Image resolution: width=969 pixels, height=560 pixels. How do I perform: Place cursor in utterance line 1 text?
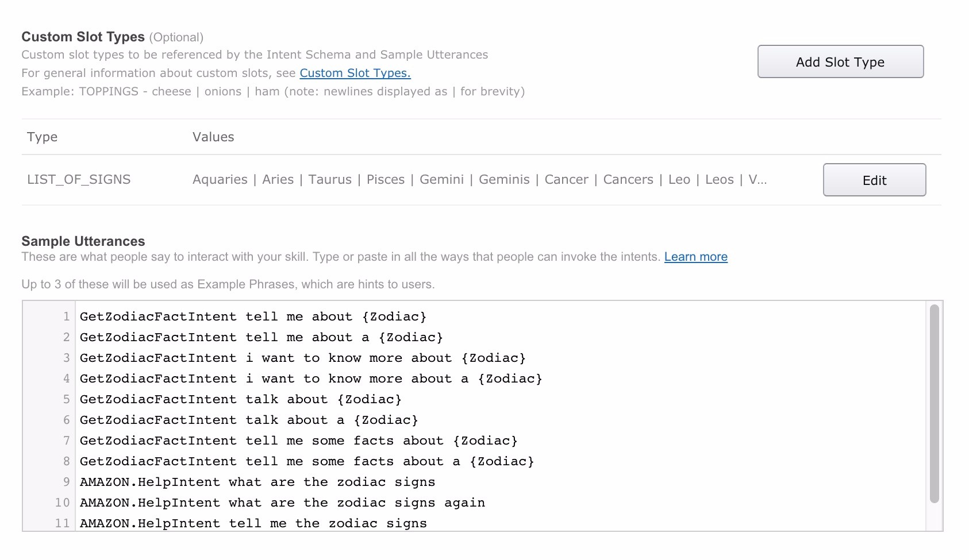[x=253, y=317]
